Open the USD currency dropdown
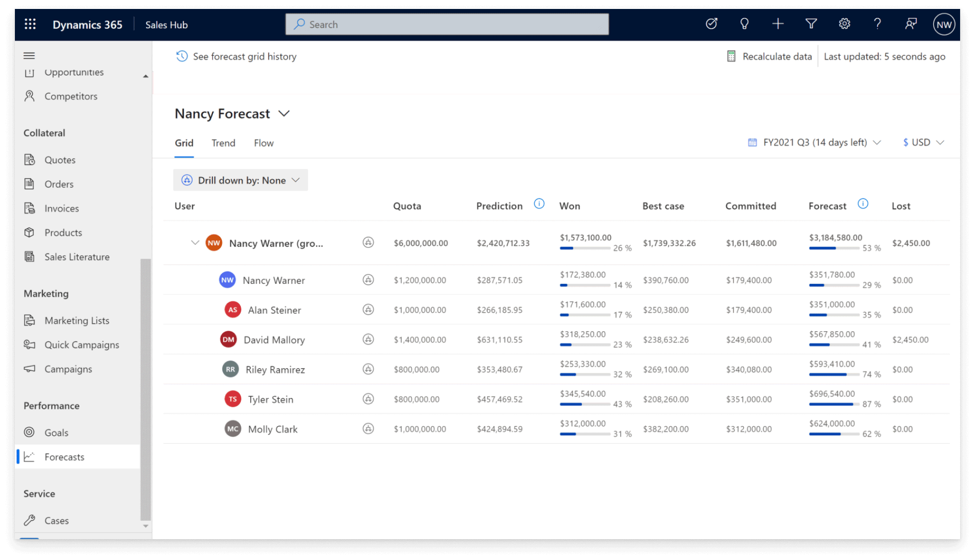Viewport: 974px width, 560px height. coord(923,142)
